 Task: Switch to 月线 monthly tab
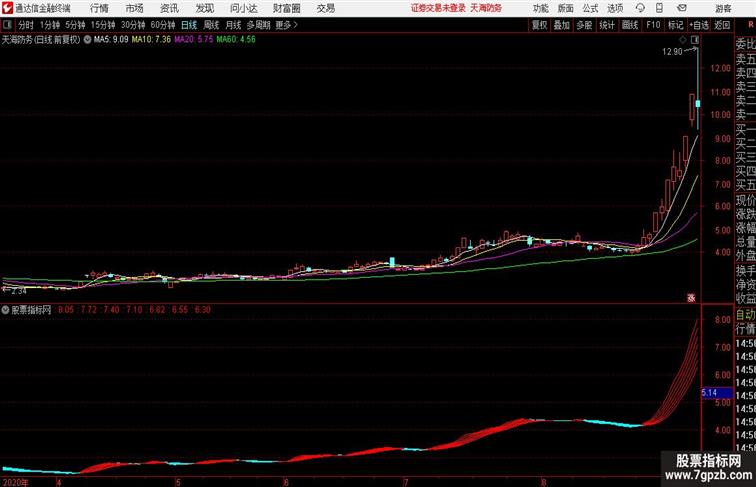(233, 25)
